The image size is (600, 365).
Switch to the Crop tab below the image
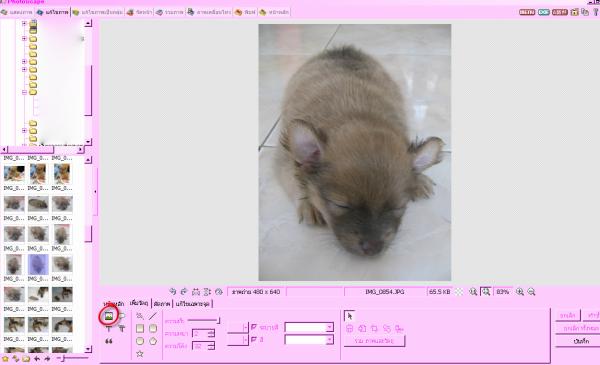tap(162, 304)
